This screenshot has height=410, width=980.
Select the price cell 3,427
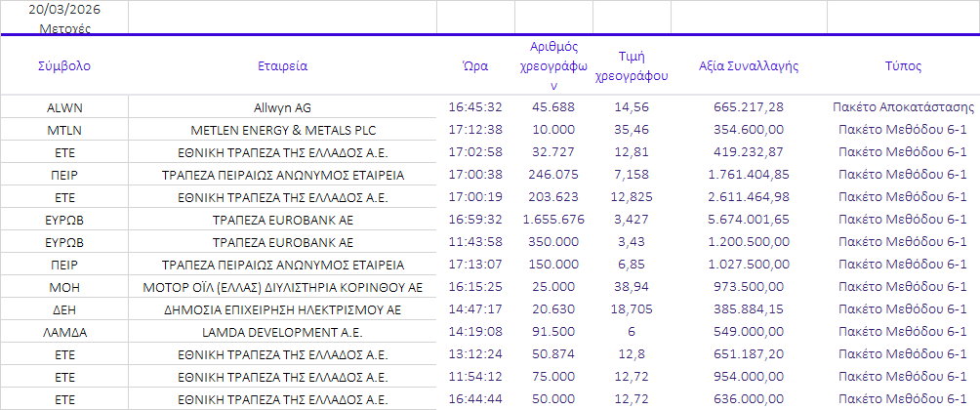click(x=632, y=220)
